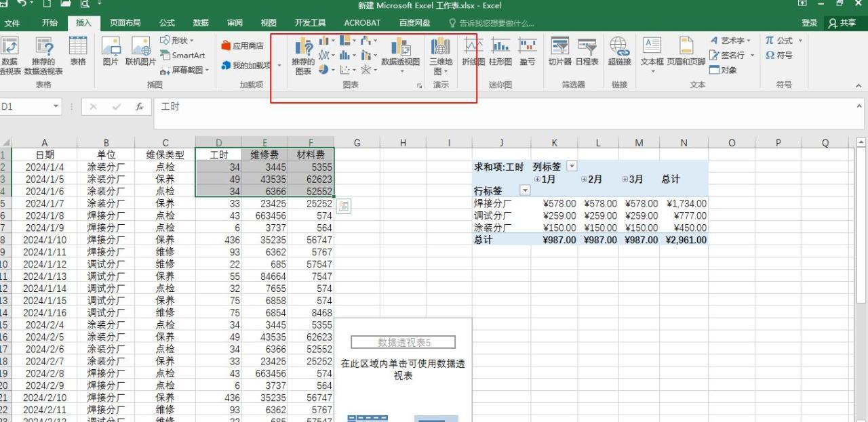This screenshot has width=868, height=422.
Task: Expand the 3月 group in pivot table
Action: coord(625,180)
